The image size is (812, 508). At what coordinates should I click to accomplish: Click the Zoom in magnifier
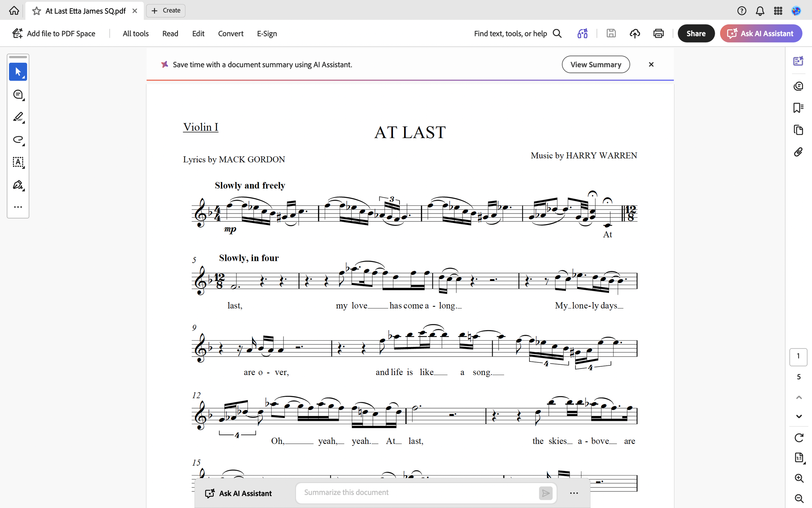pos(799,478)
